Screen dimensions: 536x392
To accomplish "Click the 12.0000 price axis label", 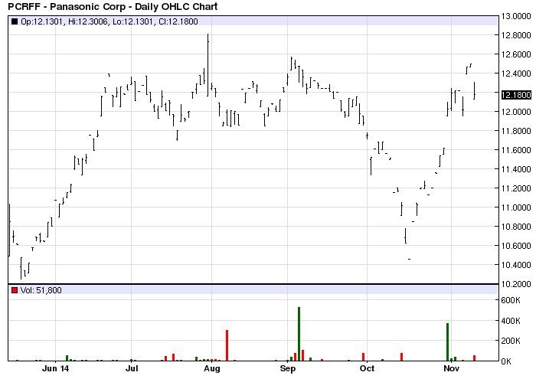I will tap(516, 112).
